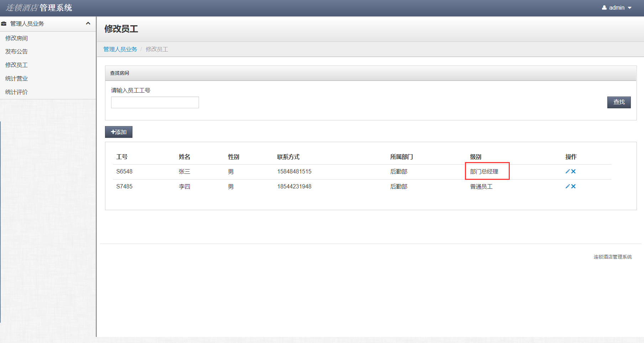Click 张三's gender cell 男

tap(231, 172)
